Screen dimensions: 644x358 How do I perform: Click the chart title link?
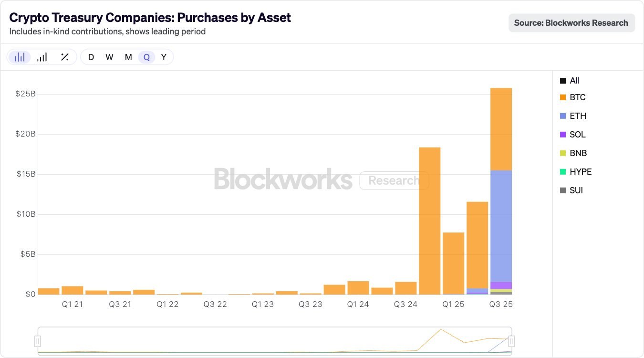click(150, 17)
